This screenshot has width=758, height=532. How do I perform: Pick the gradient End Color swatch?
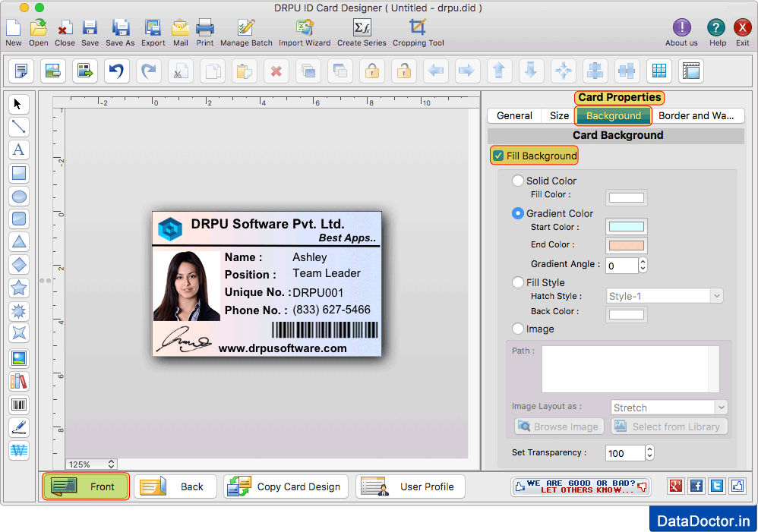626,245
